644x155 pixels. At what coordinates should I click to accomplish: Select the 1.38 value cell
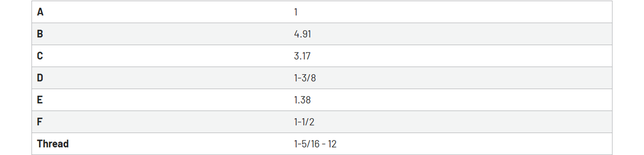(302, 100)
